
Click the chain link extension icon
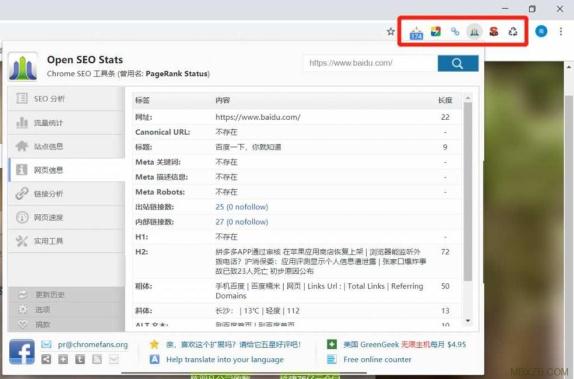[455, 32]
